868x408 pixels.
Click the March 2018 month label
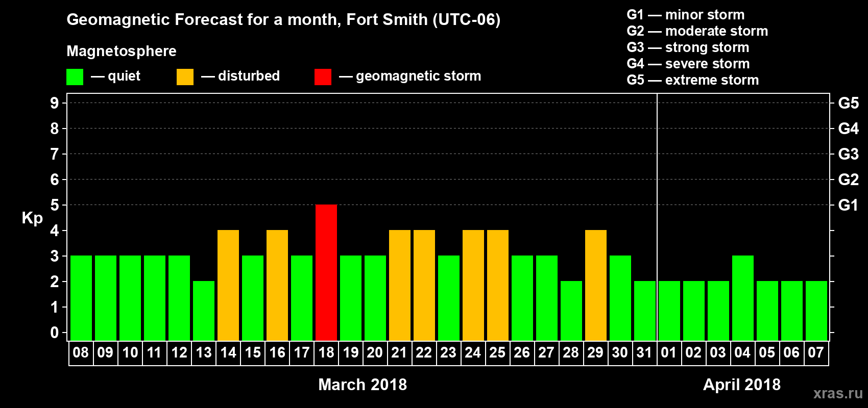tap(363, 384)
